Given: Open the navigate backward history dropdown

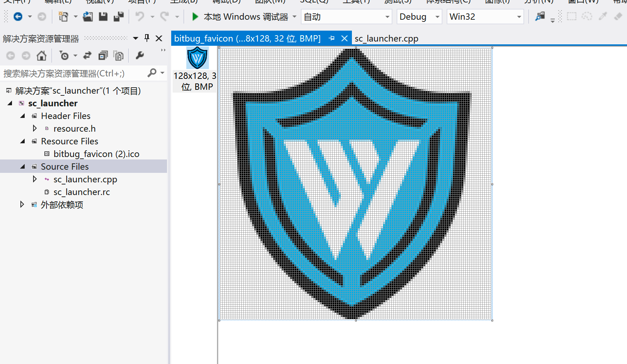Looking at the screenshot, I should [x=30, y=17].
